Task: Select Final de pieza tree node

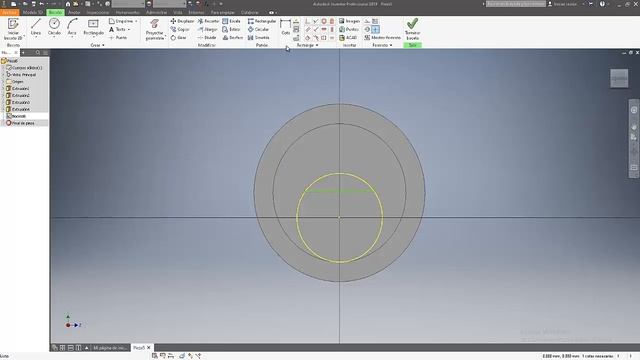Action: coord(20,123)
